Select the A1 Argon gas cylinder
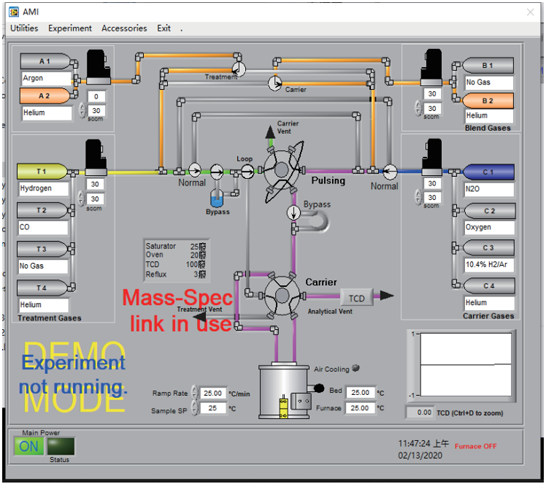 [45, 61]
